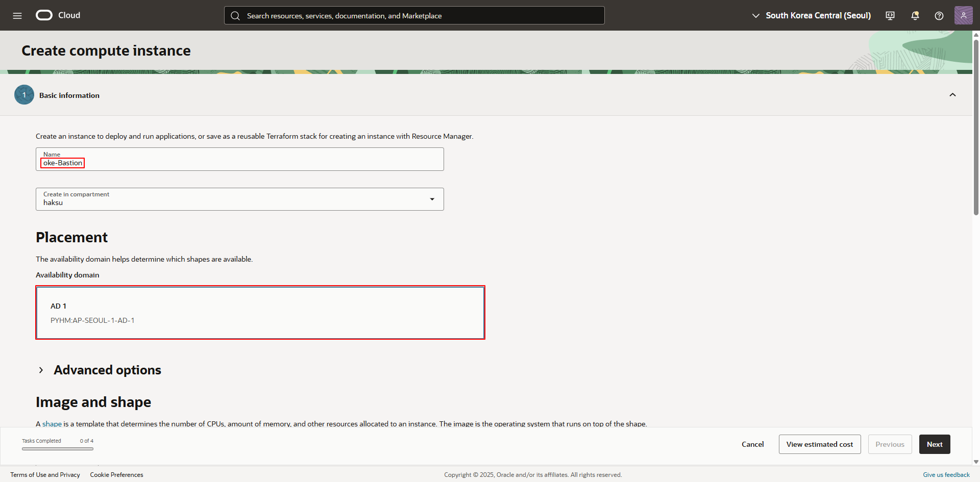This screenshot has height=482, width=980.
Task: Open the notifications bell
Action: 915,16
